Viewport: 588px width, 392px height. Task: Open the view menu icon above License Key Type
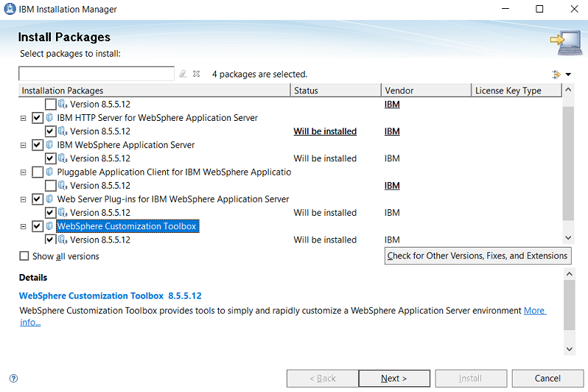tap(558, 74)
